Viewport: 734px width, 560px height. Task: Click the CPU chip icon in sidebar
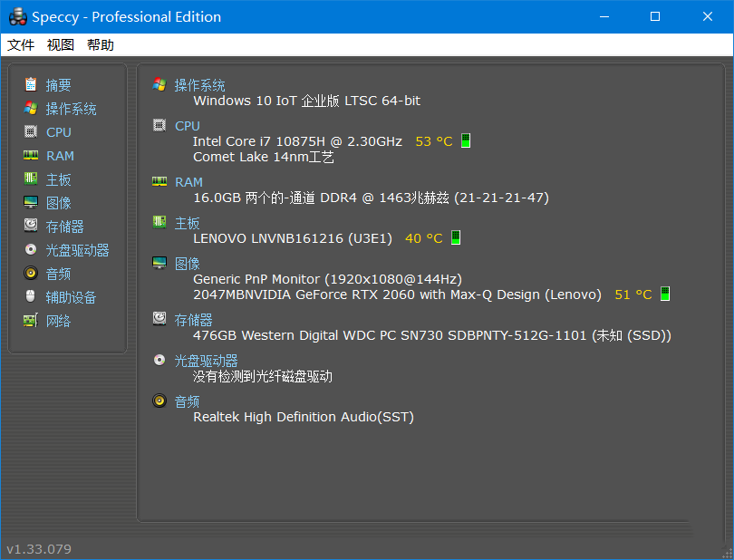point(31,131)
